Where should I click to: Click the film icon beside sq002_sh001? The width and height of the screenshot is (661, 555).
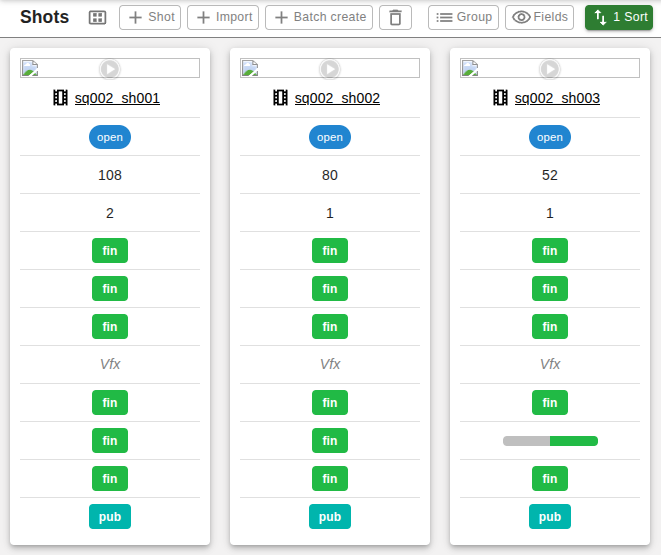[x=61, y=98]
